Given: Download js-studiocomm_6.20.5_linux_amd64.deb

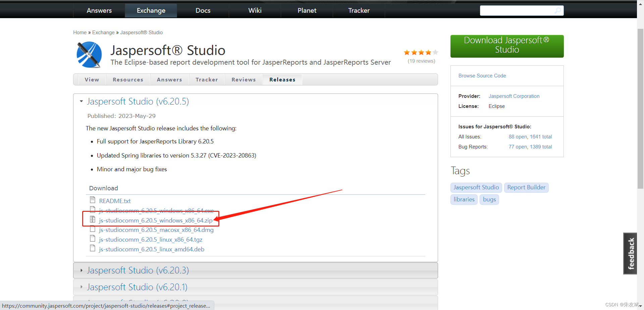Looking at the screenshot, I should [152, 249].
